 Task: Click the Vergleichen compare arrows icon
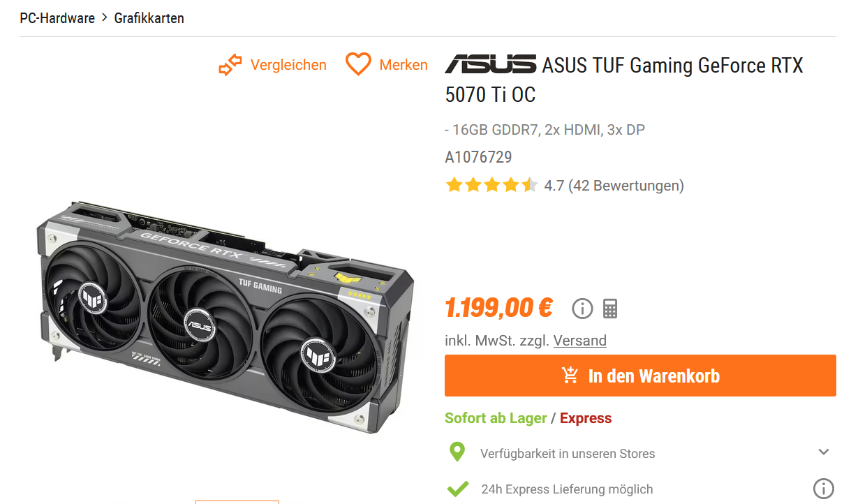point(230,65)
